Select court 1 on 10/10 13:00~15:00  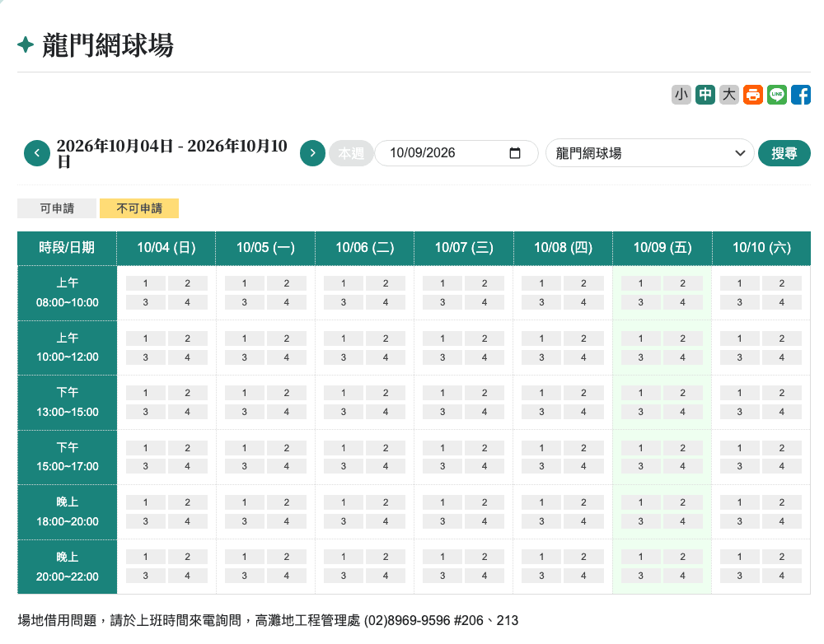(739, 393)
